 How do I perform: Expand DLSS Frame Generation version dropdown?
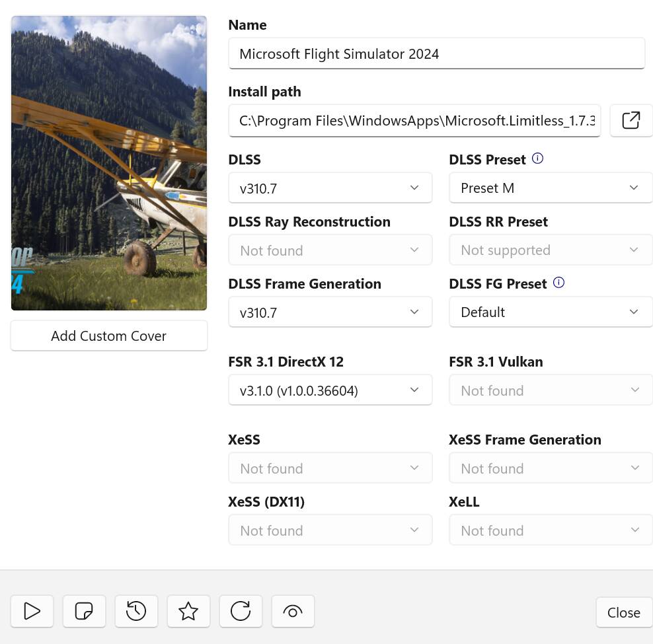330,312
